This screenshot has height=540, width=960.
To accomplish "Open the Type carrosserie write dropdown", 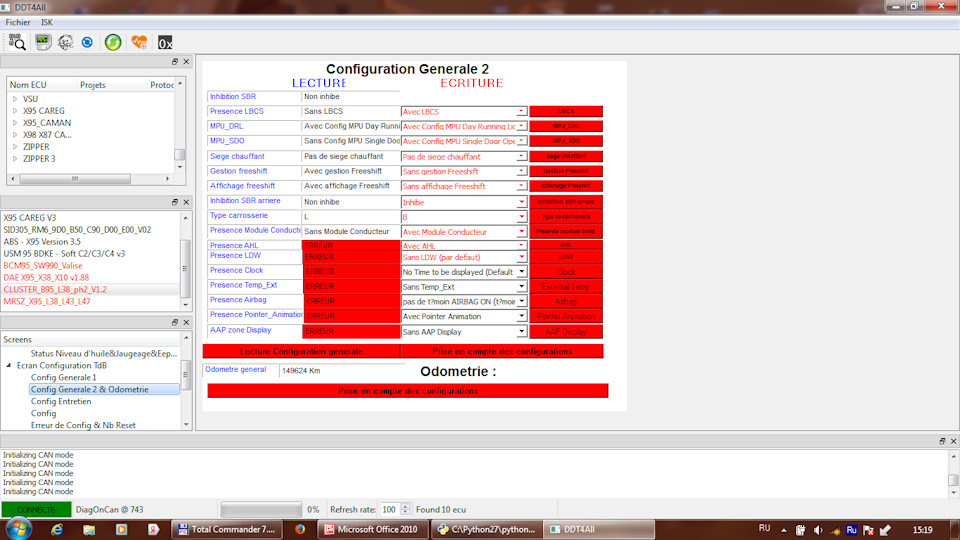I will coord(521,217).
